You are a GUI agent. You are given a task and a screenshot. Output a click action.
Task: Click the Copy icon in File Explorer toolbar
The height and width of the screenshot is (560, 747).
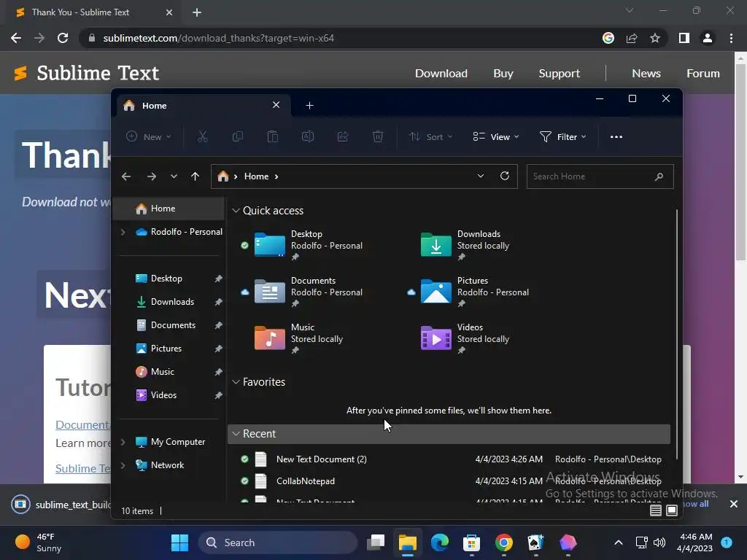tap(237, 136)
